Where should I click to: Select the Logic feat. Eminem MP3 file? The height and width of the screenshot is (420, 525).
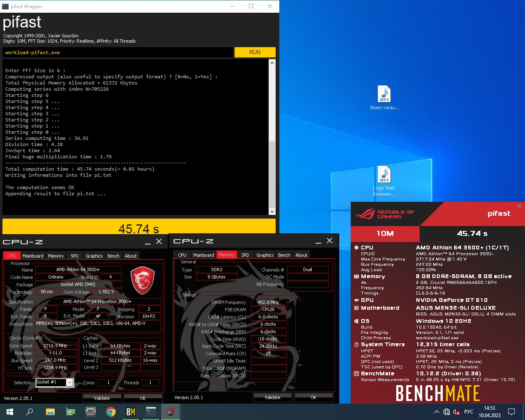(x=384, y=181)
